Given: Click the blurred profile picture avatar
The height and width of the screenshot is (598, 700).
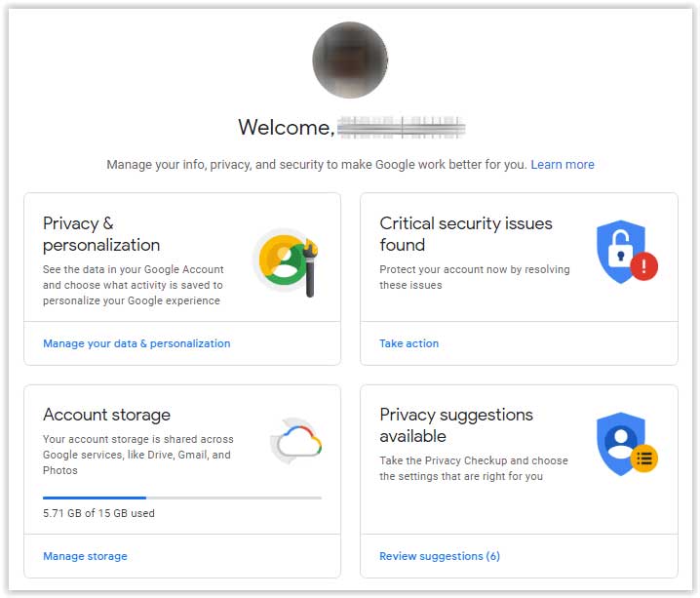Looking at the screenshot, I should click(x=350, y=60).
